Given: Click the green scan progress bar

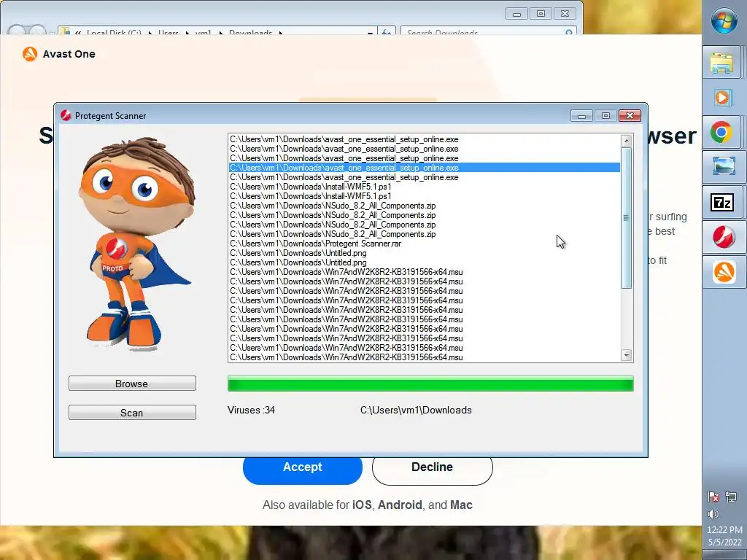Looking at the screenshot, I should [430, 384].
